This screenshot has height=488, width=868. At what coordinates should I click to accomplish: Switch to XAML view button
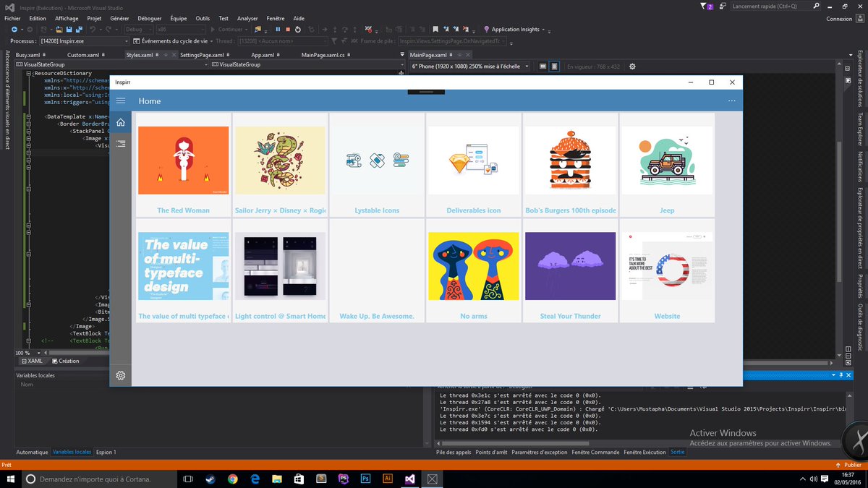tap(31, 361)
